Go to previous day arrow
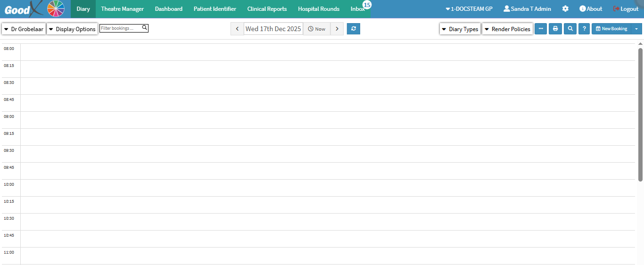This screenshot has height=265, width=644. 237,29
